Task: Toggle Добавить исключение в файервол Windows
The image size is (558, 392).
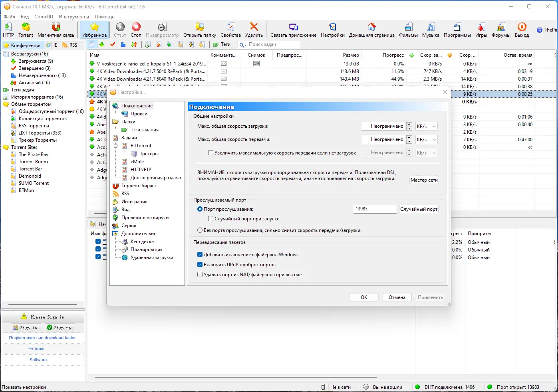Action: pos(200,255)
